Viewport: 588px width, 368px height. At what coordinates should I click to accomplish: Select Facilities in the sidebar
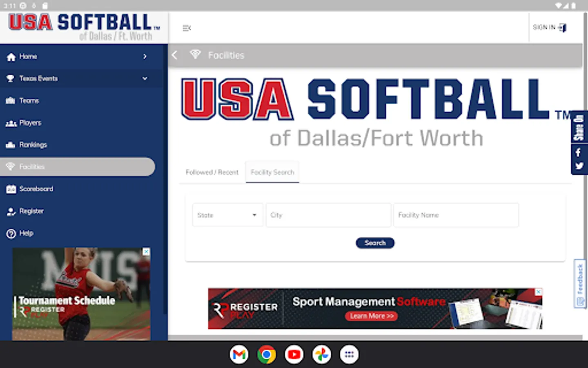pos(78,167)
